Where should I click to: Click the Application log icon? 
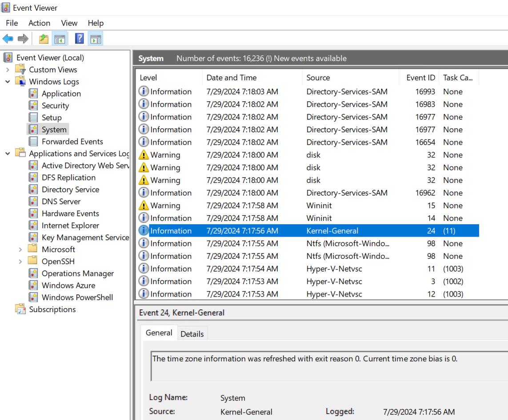[x=33, y=94]
